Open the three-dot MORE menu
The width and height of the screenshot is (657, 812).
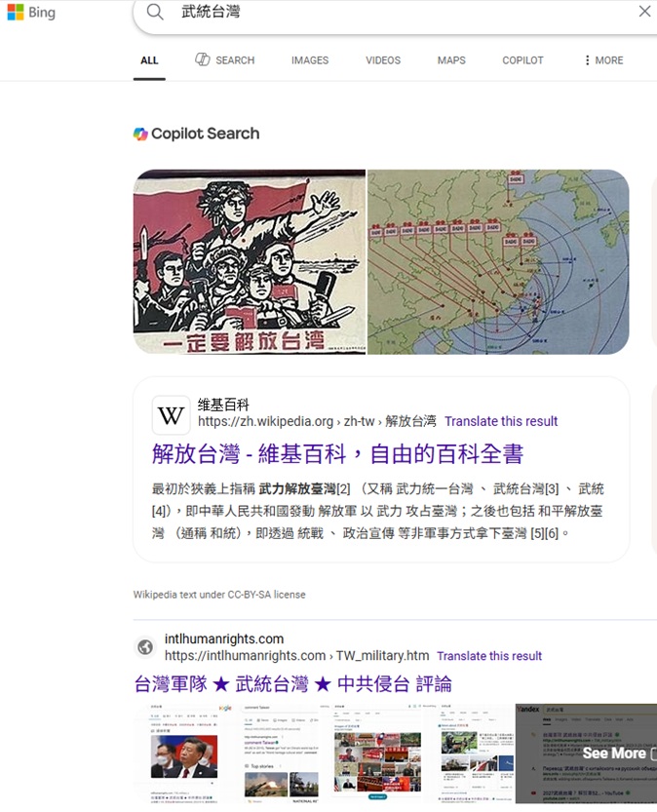[x=603, y=60]
